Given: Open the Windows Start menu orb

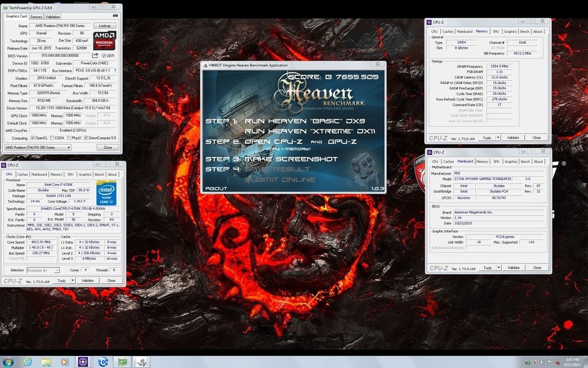Looking at the screenshot, I should tap(9, 362).
